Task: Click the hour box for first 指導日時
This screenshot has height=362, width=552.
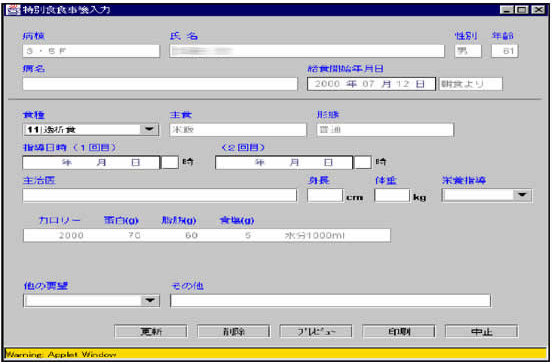Action: 170,162
